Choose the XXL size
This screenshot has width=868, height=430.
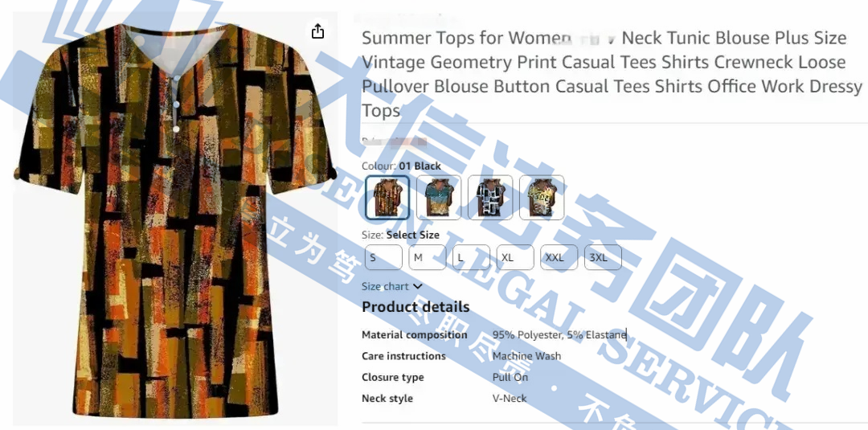[x=559, y=257]
